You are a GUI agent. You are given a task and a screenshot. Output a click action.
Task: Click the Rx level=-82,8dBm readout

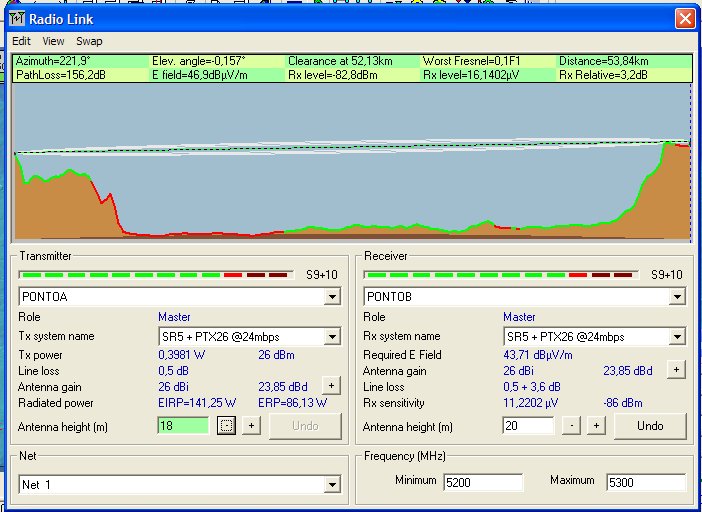[333, 75]
